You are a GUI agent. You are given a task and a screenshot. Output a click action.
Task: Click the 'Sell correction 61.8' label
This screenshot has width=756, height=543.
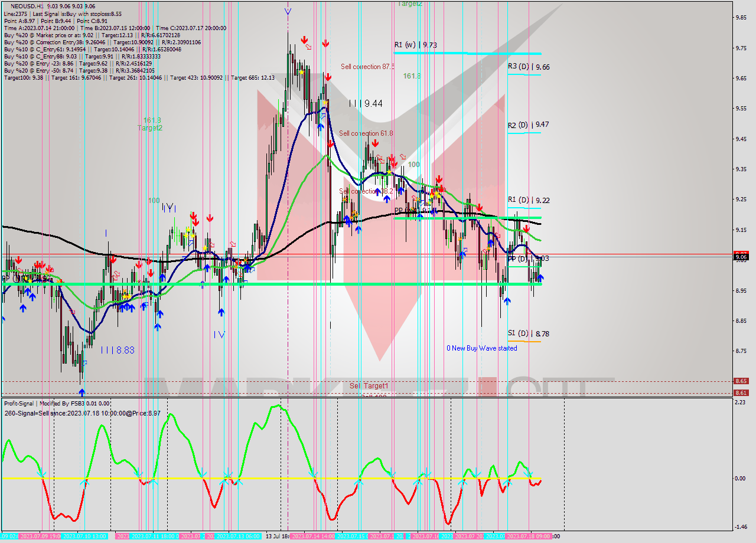click(366, 133)
